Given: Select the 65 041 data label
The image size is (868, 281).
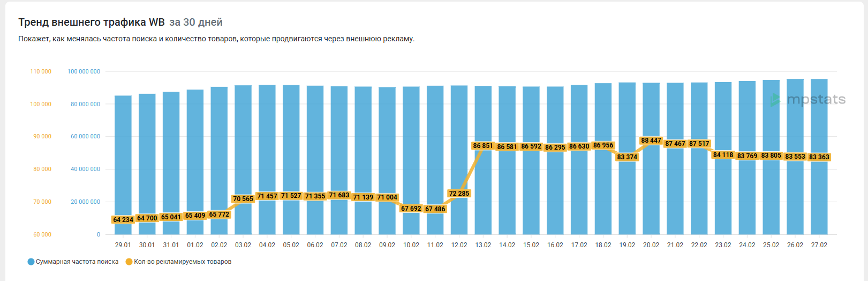Looking at the screenshot, I should pos(171,217).
